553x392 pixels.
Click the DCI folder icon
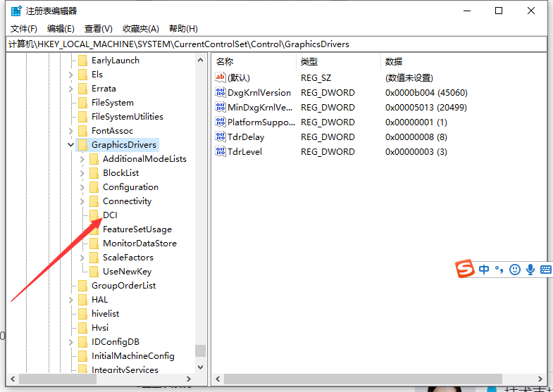coord(94,215)
